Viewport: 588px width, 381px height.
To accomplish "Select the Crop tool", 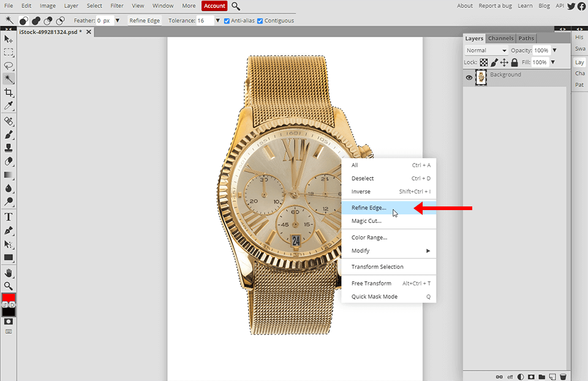I will (9, 92).
